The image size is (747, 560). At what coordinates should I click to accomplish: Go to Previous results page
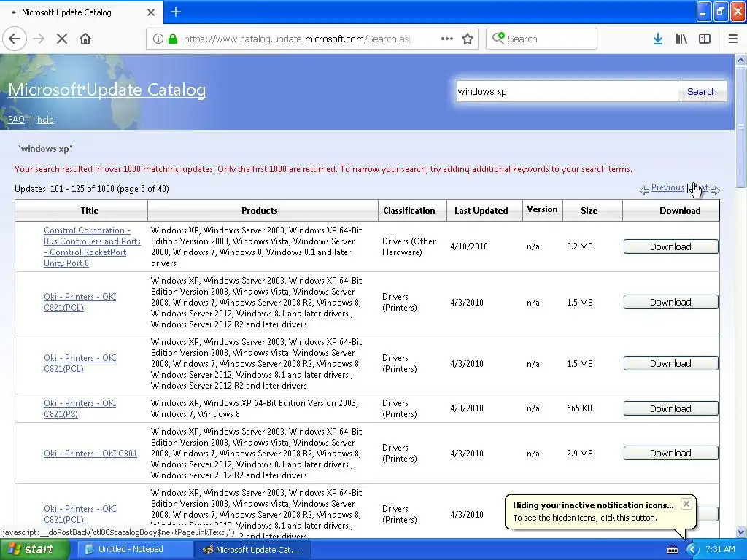point(667,187)
